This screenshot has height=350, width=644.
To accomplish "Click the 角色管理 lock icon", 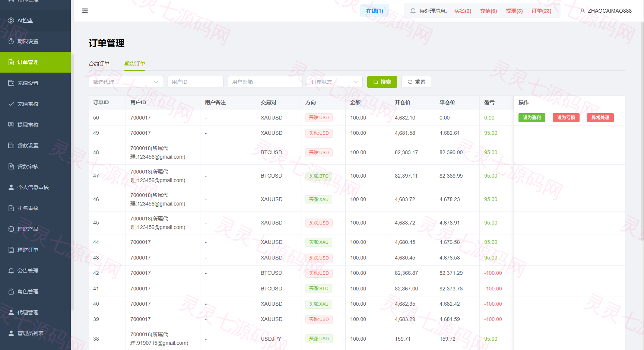I will point(11,292).
